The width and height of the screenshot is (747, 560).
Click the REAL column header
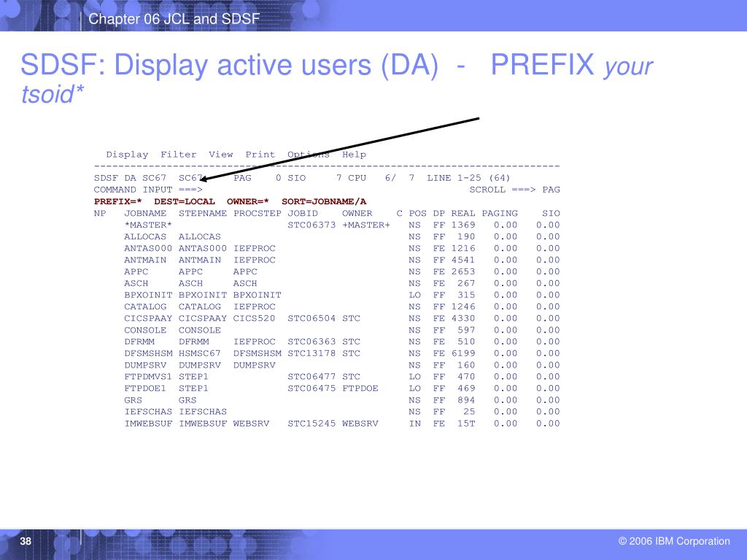pyautogui.click(x=463, y=214)
